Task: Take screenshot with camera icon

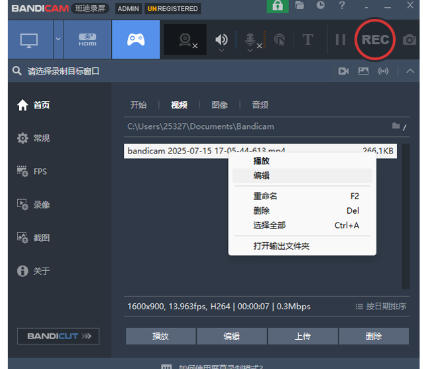Action: click(x=409, y=40)
